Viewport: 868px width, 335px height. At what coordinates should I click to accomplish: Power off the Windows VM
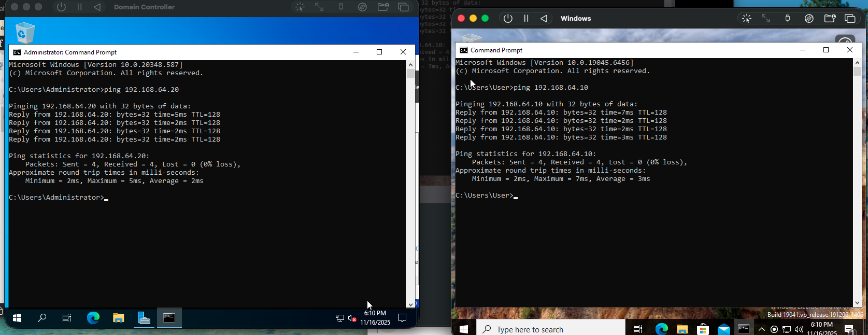point(508,18)
